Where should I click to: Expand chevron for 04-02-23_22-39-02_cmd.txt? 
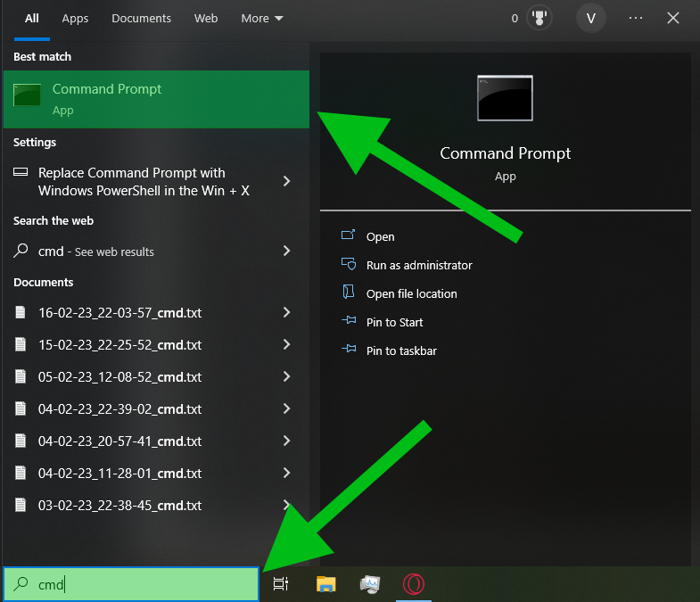286,408
